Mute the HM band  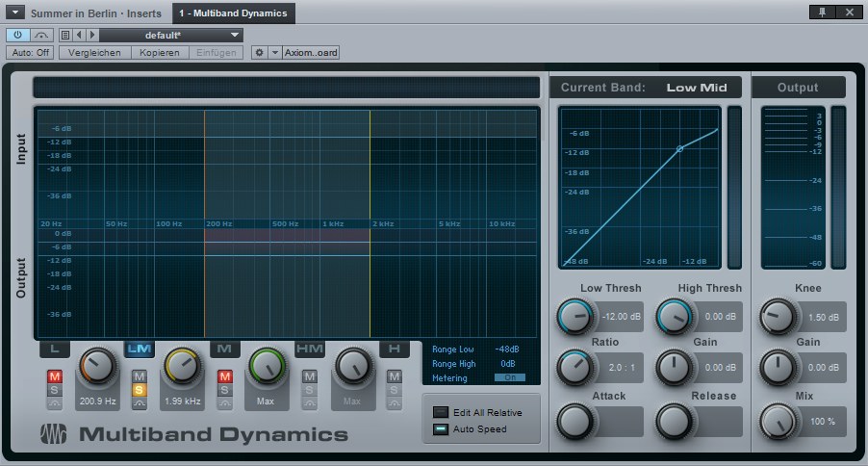coord(310,376)
